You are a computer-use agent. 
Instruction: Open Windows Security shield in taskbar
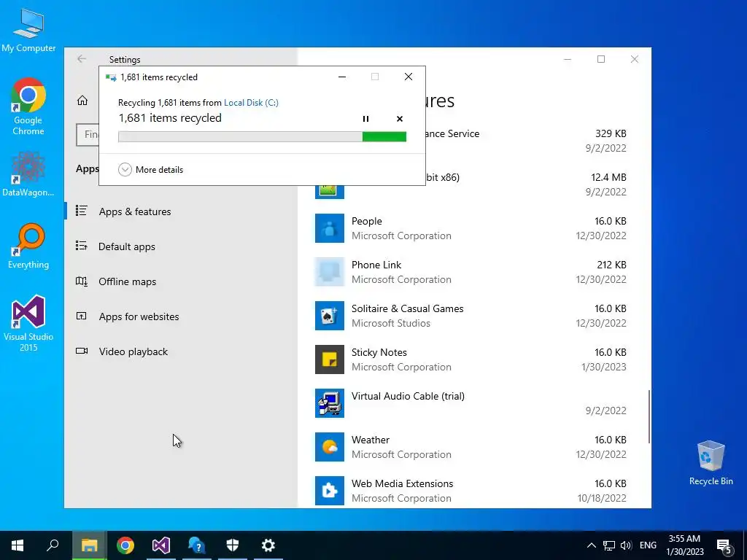click(233, 545)
